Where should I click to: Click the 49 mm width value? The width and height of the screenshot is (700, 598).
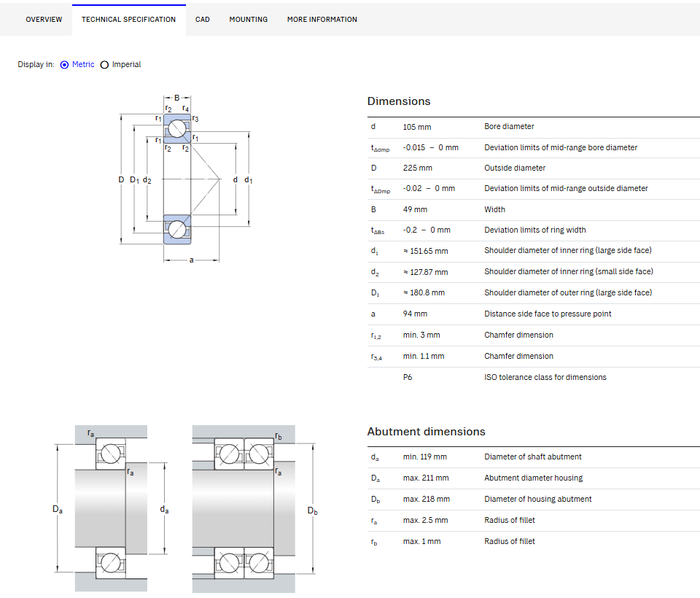pos(415,209)
